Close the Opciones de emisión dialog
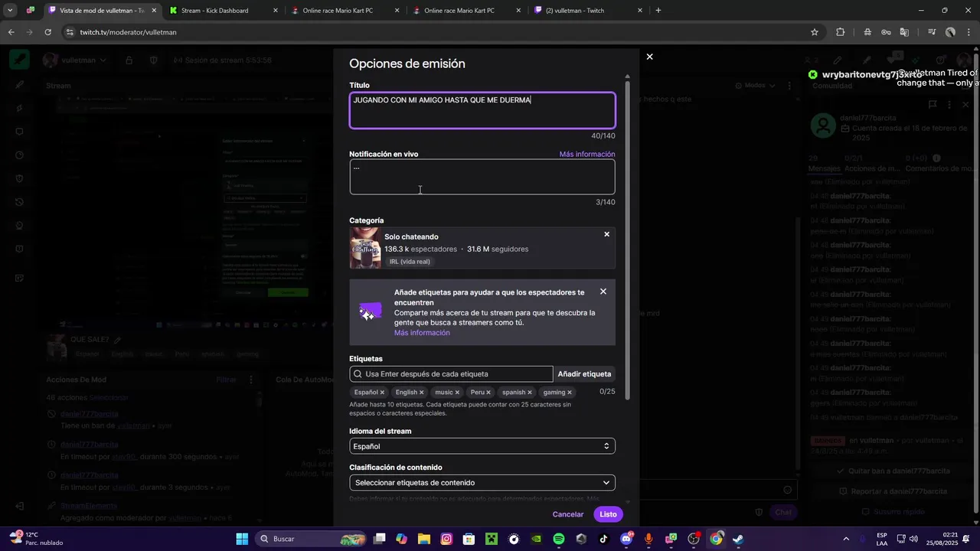The image size is (980, 551). (x=649, y=57)
